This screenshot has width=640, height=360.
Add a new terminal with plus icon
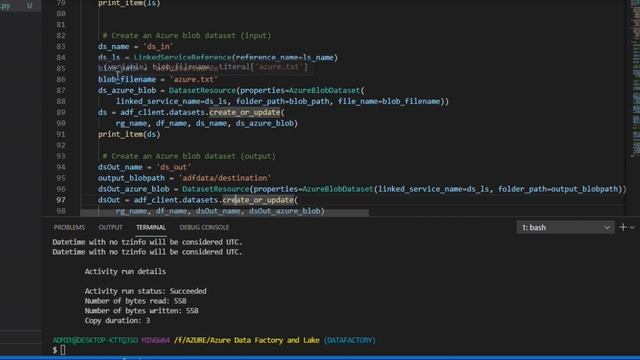[x=622, y=227]
